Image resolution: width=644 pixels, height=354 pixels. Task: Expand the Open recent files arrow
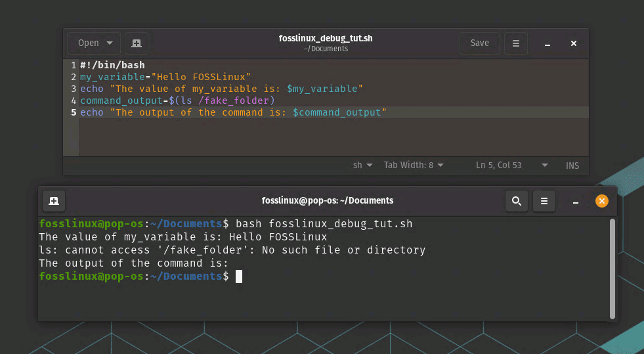[x=110, y=43]
